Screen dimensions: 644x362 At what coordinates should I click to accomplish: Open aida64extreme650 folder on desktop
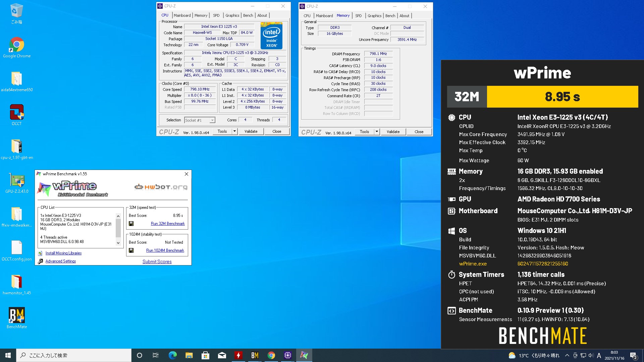coord(16,81)
